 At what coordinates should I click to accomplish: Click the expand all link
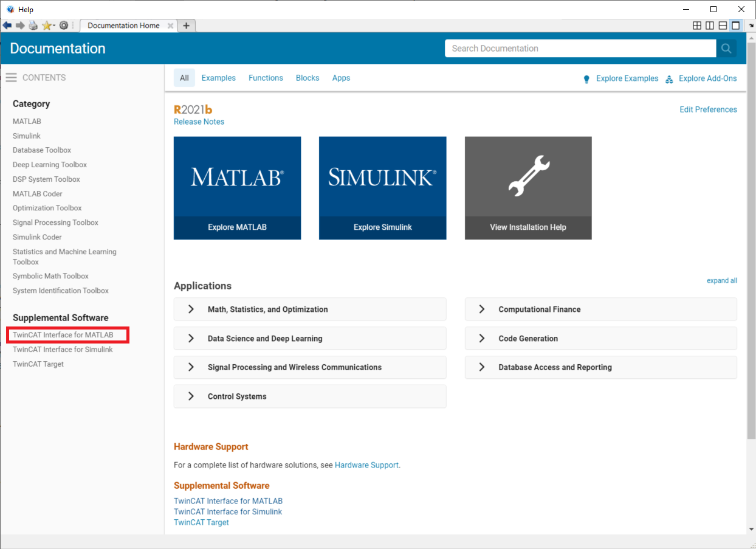[722, 281]
